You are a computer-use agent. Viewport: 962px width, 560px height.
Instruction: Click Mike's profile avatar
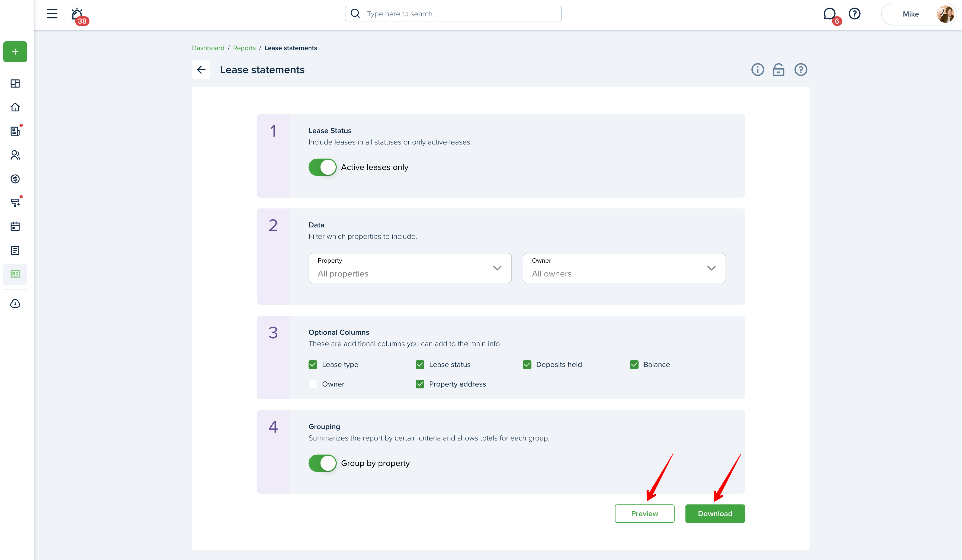[x=945, y=14]
